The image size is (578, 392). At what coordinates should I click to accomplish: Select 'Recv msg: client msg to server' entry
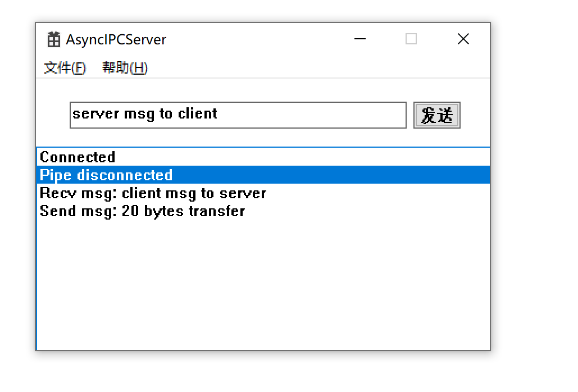point(263,193)
